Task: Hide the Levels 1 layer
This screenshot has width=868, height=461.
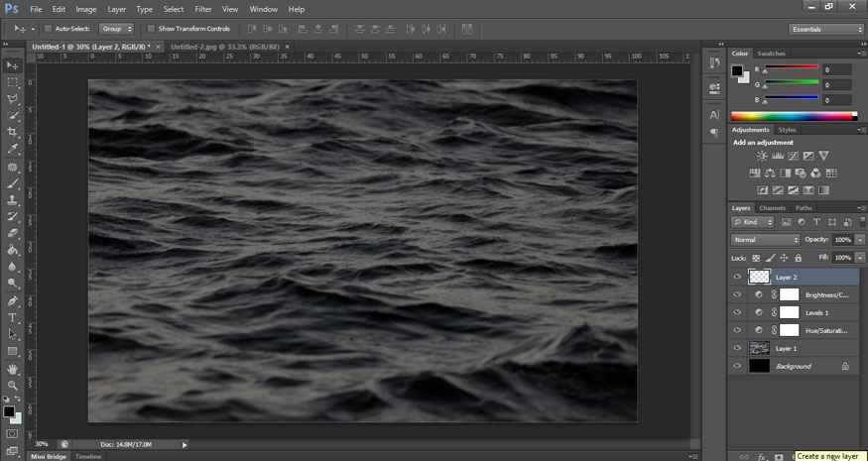Action: click(x=737, y=312)
